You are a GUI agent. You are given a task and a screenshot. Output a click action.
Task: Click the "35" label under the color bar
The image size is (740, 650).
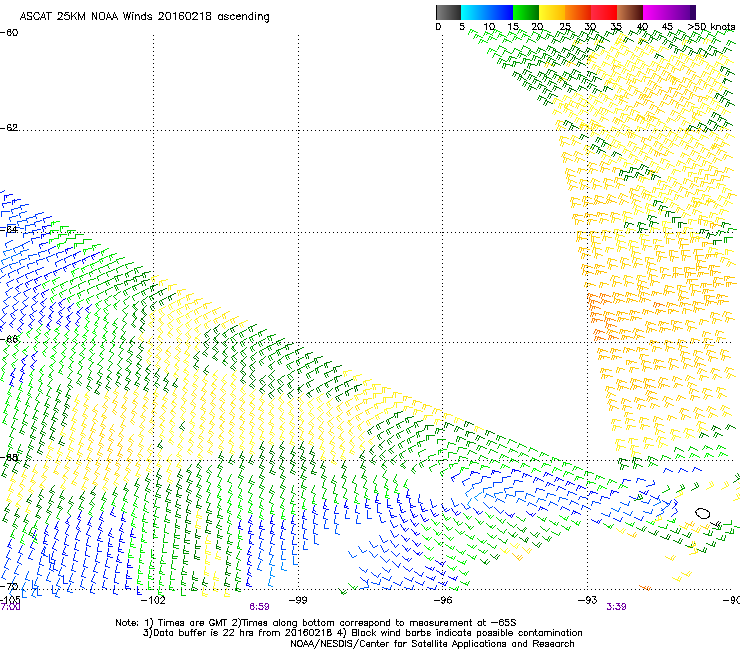[x=616, y=26]
